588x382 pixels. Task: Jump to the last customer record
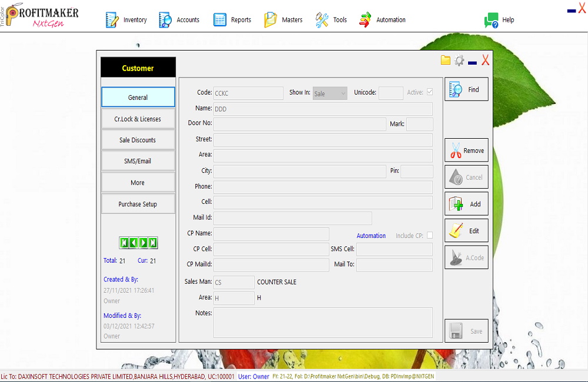pos(153,243)
